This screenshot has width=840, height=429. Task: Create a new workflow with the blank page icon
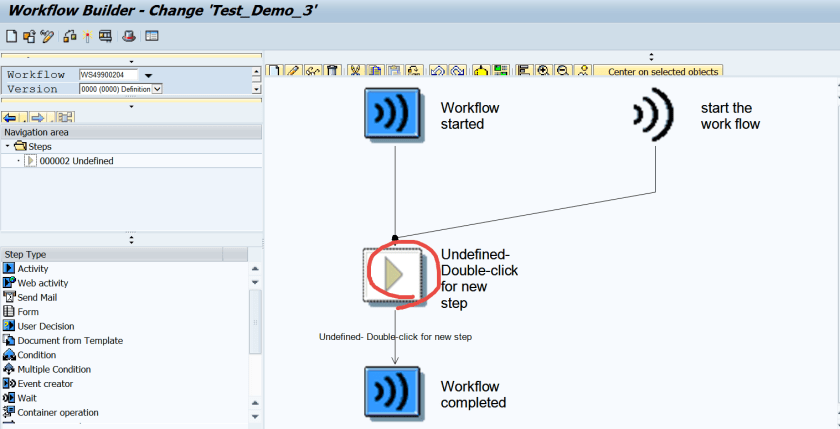point(11,36)
